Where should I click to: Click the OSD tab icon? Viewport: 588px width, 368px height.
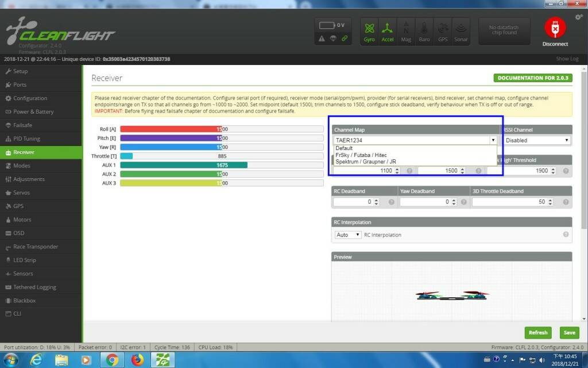point(8,233)
